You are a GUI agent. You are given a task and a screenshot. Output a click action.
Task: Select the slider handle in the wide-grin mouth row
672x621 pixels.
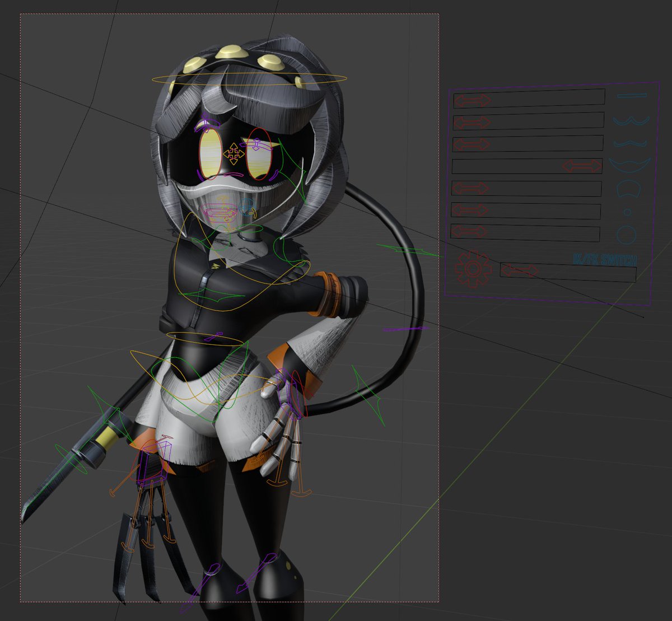pyautogui.click(x=582, y=166)
